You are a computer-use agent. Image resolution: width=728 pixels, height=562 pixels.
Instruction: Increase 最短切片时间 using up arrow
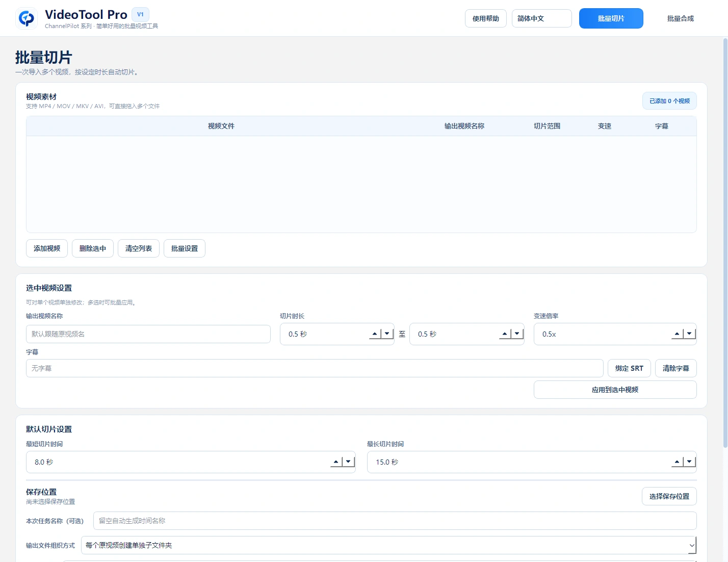[336, 462]
